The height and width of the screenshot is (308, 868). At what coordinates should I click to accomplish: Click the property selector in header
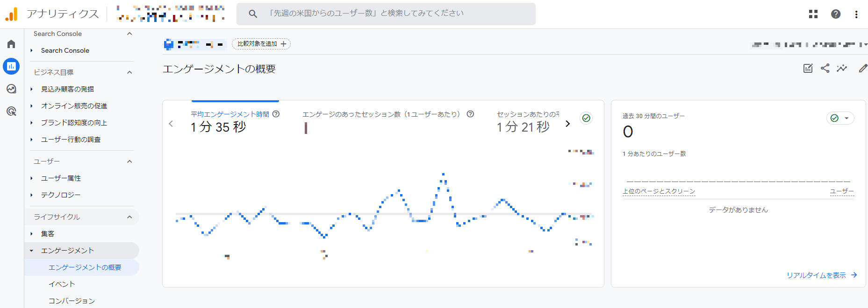click(171, 14)
